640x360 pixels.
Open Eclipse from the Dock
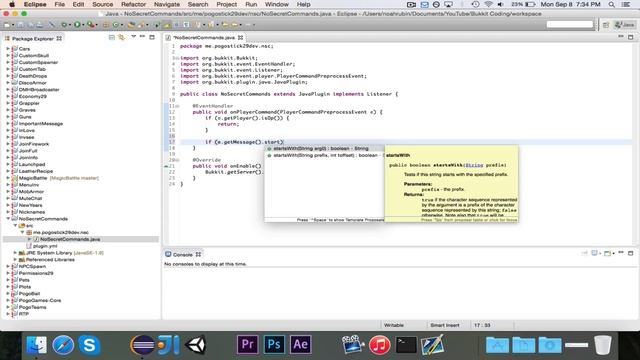(x=142, y=345)
